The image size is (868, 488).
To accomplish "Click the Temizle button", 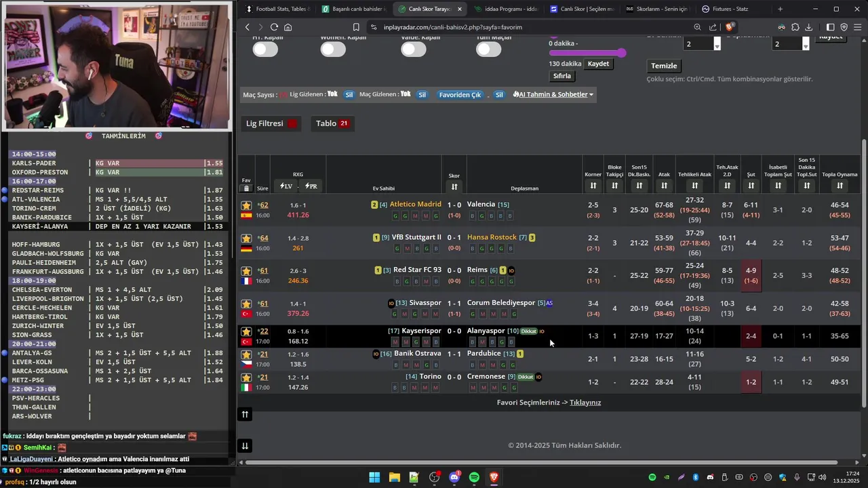I will pos(664,66).
